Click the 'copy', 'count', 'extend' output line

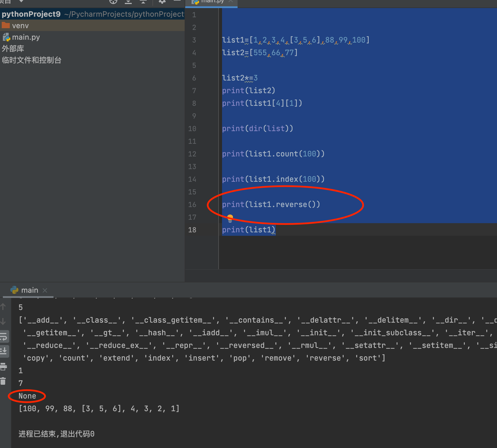[204, 358]
